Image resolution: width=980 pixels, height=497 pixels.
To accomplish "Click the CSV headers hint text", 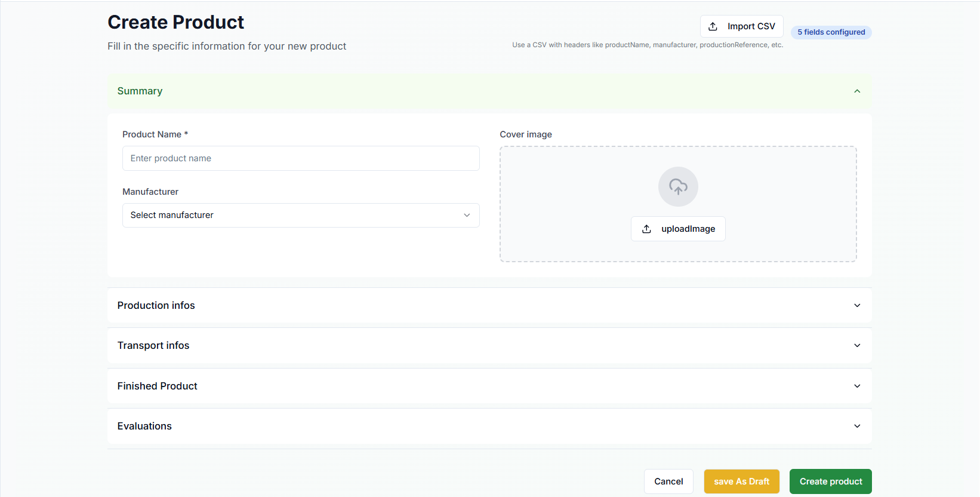I will click(x=648, y=45).
